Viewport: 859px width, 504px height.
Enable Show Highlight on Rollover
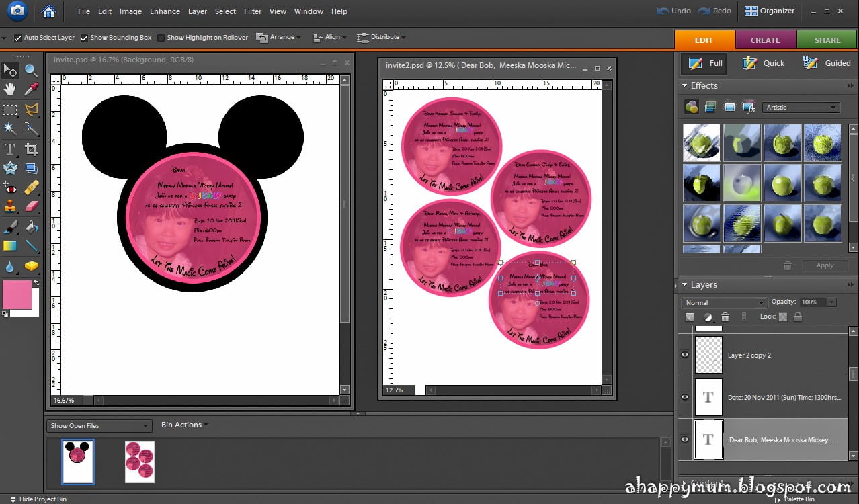[x=161, y=38]
